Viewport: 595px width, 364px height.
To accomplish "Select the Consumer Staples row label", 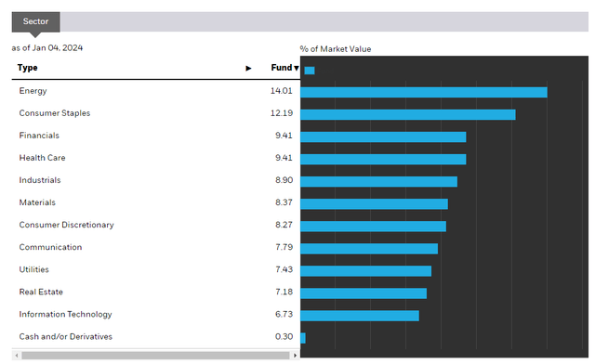I will [x=55, y=113].
